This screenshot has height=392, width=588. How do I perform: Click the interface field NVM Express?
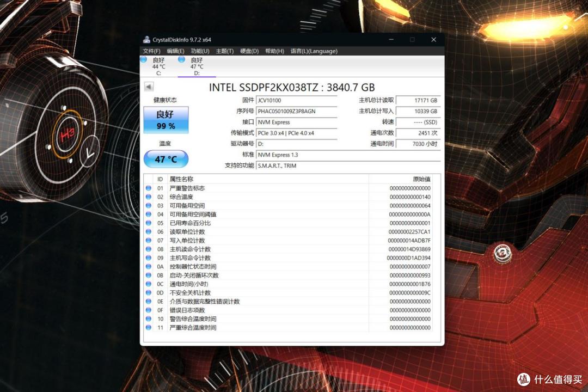tap(297, 122)
